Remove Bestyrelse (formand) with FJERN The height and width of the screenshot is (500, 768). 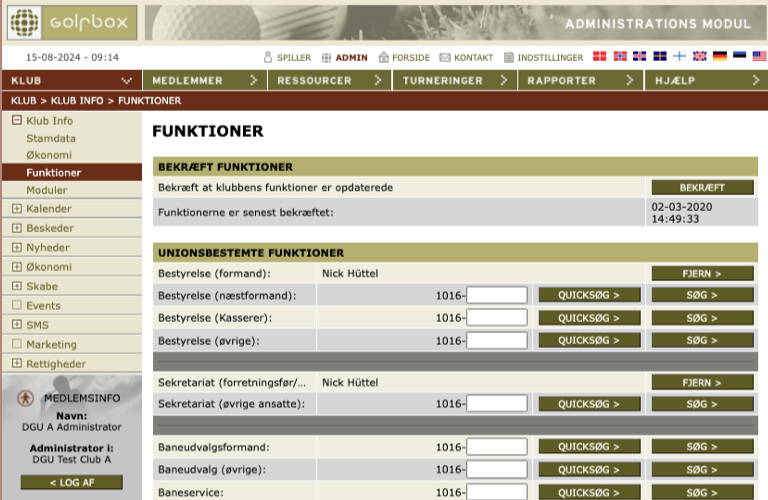pos(702,273)
